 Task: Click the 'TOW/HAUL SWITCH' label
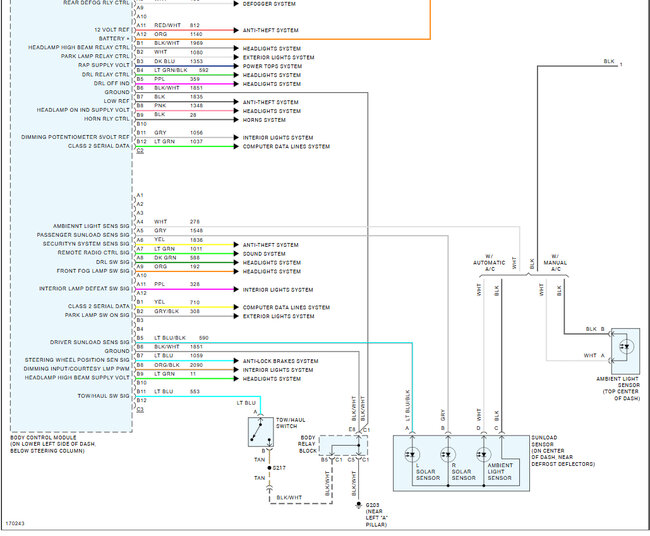[x=291, y=423]
